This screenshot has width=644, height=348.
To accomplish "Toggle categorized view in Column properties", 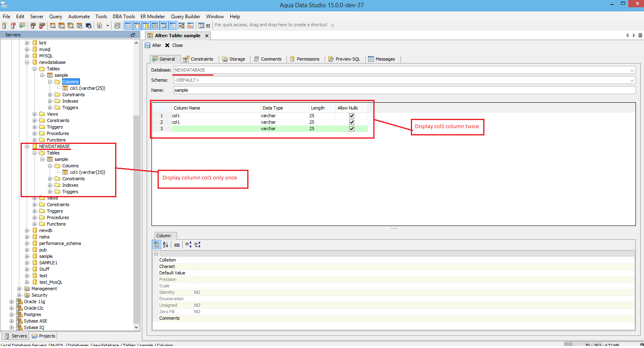I will pyautogui.click(x=157, y=245).
